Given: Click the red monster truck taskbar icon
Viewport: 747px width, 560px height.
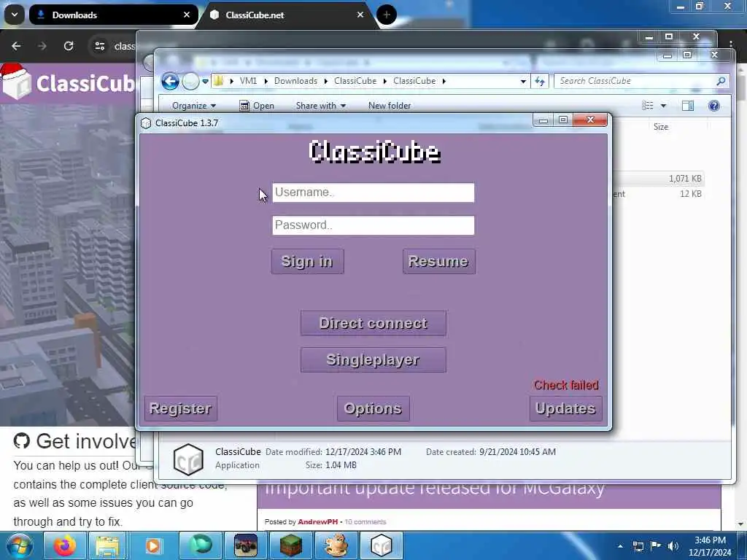Looking at the screenshot, I should (246, 545).
